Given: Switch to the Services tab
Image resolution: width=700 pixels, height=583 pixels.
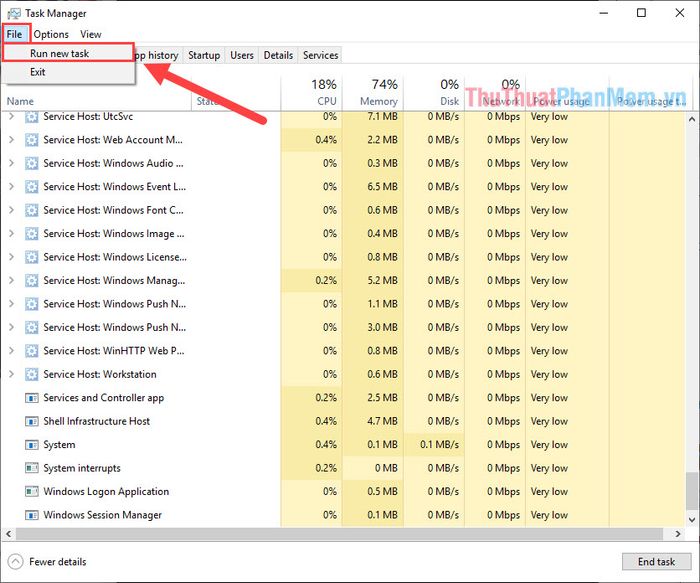Looking at the screenshot, I should pos(320,55).
